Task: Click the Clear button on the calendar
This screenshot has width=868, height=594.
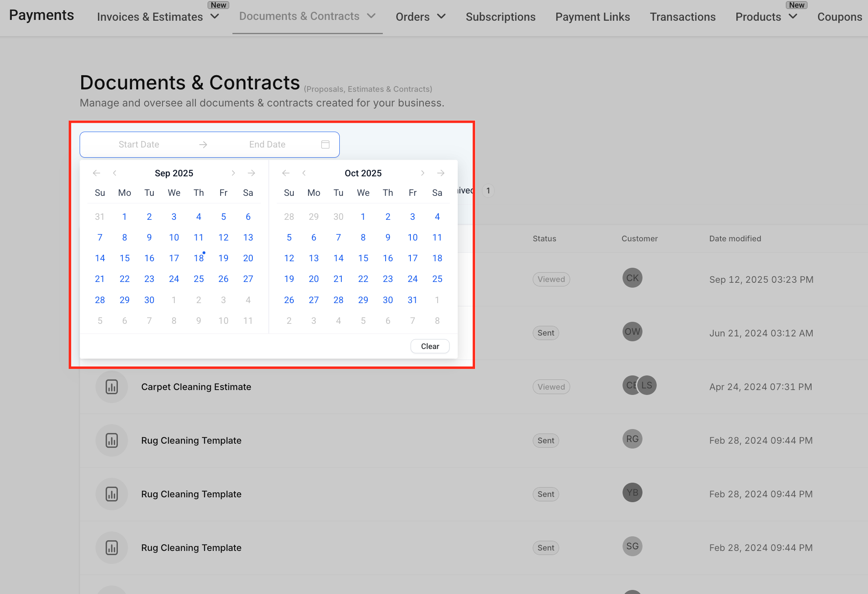Action: (x=430, y=346)
